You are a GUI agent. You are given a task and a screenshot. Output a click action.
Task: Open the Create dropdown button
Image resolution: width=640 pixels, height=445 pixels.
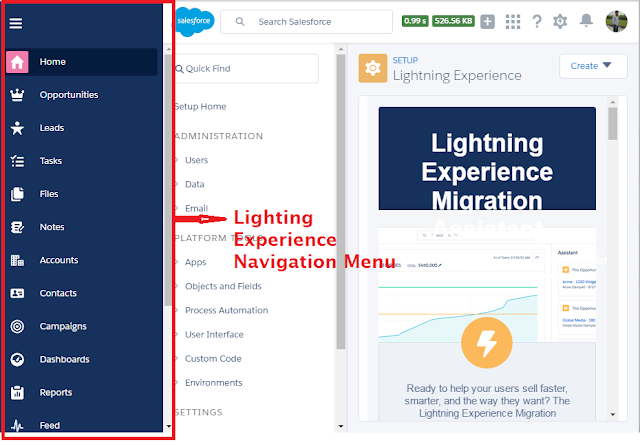coord(593,66)
